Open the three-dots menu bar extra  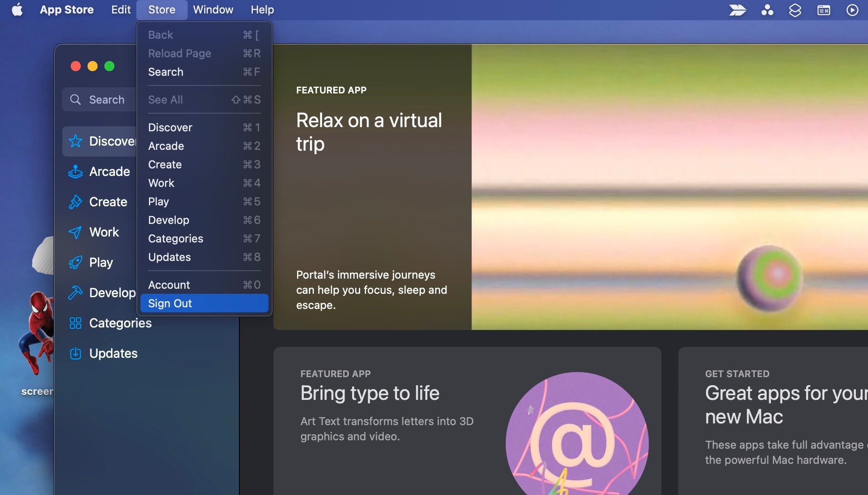click(767, 10)
